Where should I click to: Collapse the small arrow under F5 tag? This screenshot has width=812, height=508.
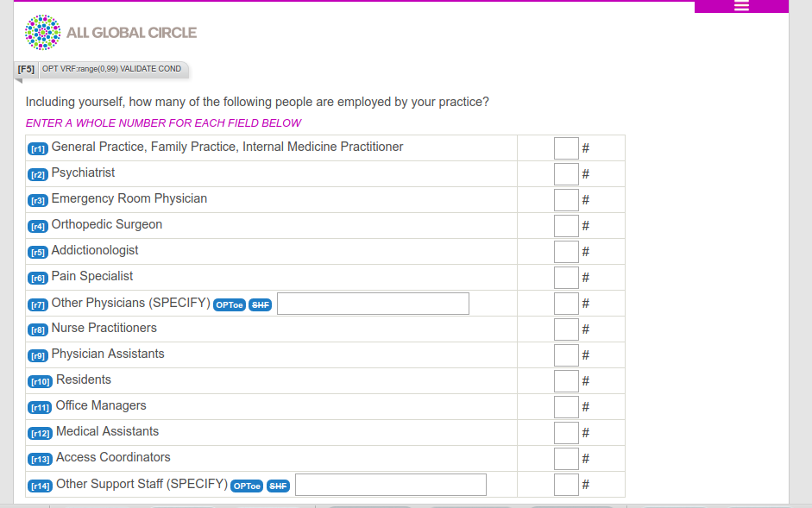[x=19, y=81]
